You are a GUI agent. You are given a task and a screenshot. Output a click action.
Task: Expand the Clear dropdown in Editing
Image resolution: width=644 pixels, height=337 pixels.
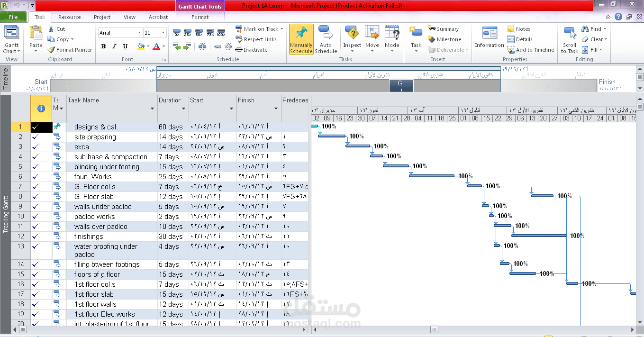[x=606, y=39]
